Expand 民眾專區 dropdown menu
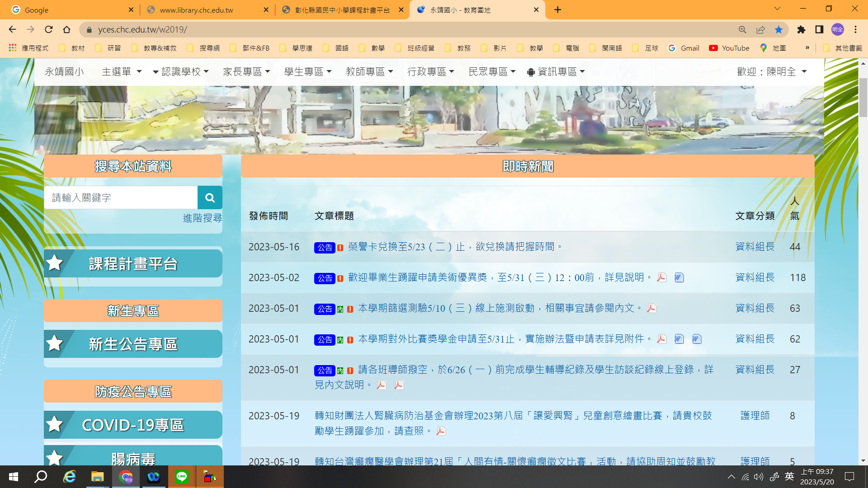 492,71
